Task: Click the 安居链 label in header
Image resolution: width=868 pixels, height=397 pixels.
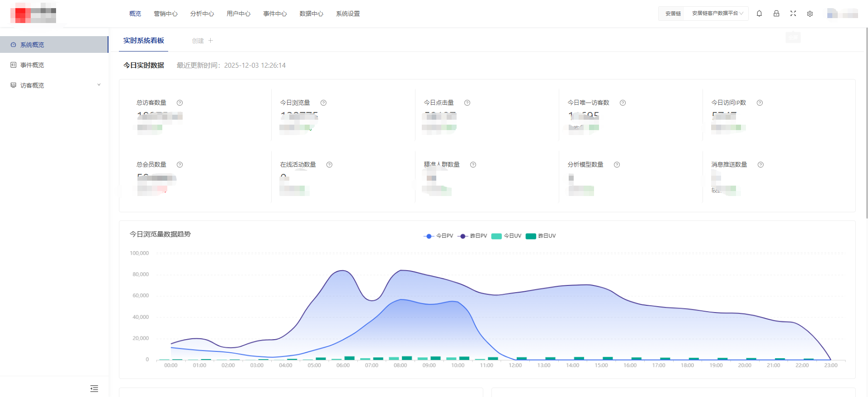Action: click(x=673, y=14)
